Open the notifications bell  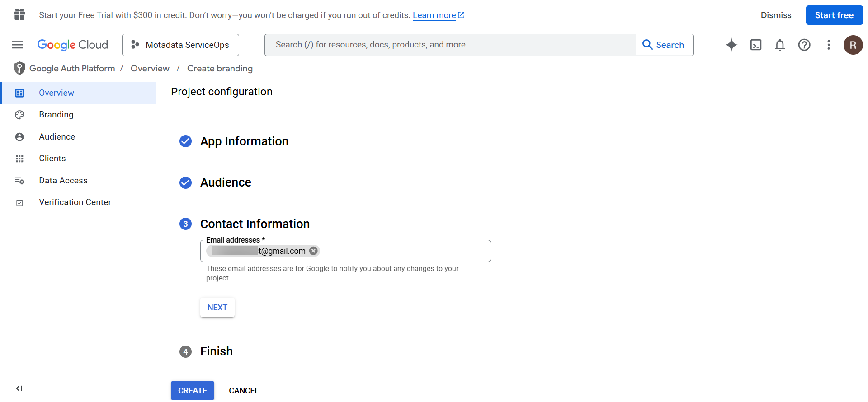[x=780, y=45]
